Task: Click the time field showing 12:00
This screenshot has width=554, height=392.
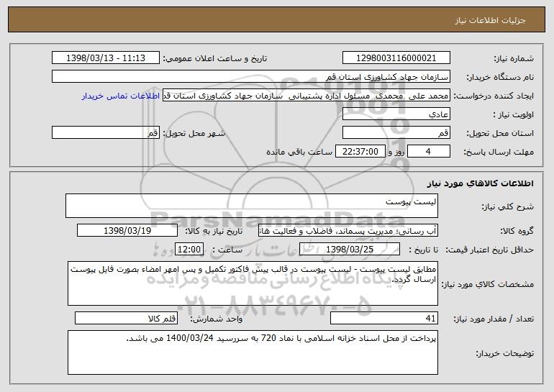Action: [x=189, y=250]
